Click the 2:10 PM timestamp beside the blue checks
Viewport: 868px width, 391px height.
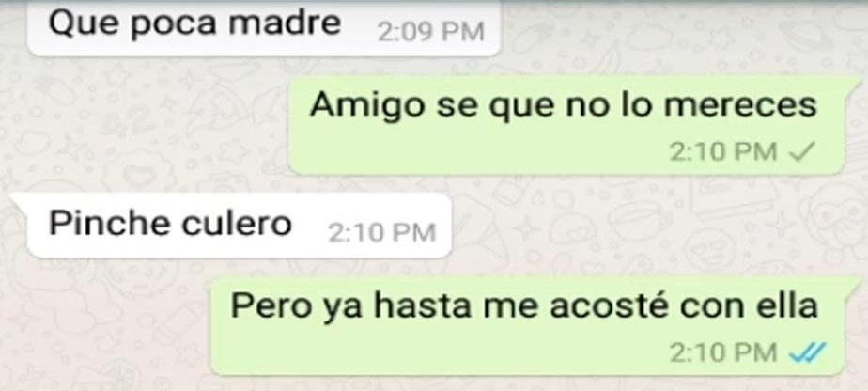click(x=723, y=352)
